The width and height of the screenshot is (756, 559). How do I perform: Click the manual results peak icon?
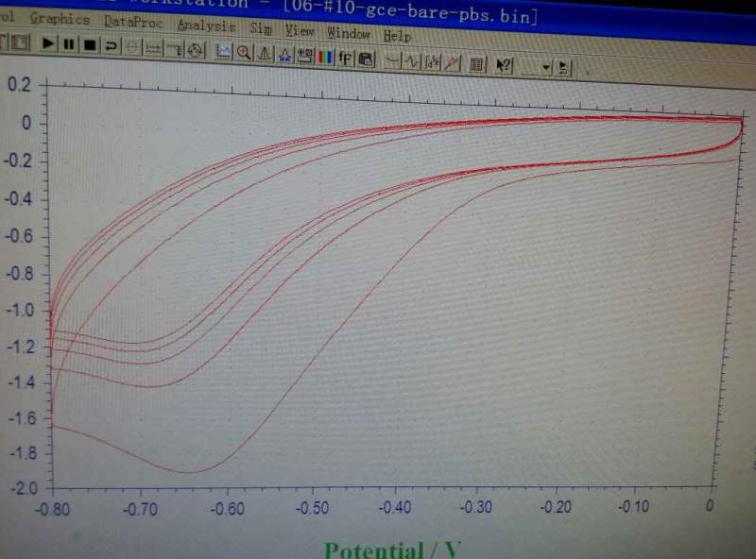point(265,54)
